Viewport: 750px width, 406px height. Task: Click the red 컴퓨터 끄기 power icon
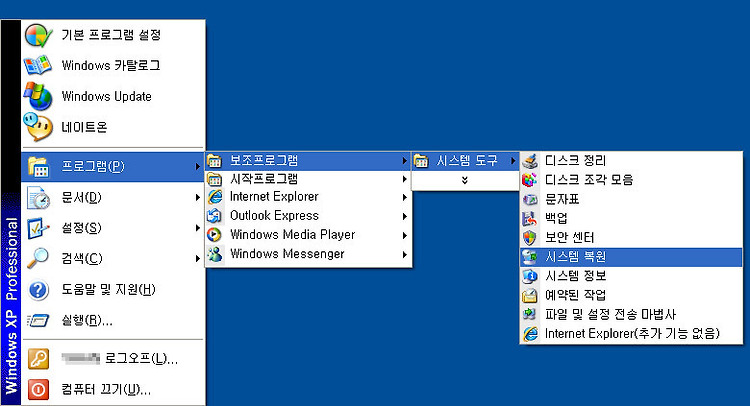coord(38,389)
